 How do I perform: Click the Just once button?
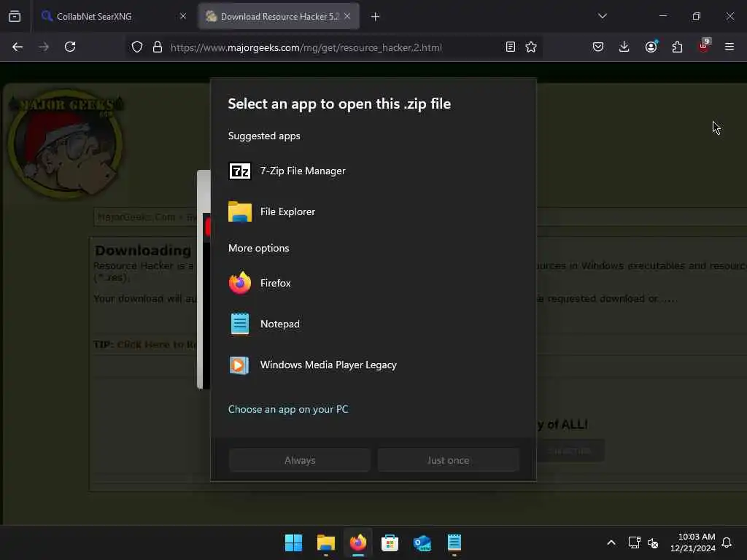click(x=449, y=460)
